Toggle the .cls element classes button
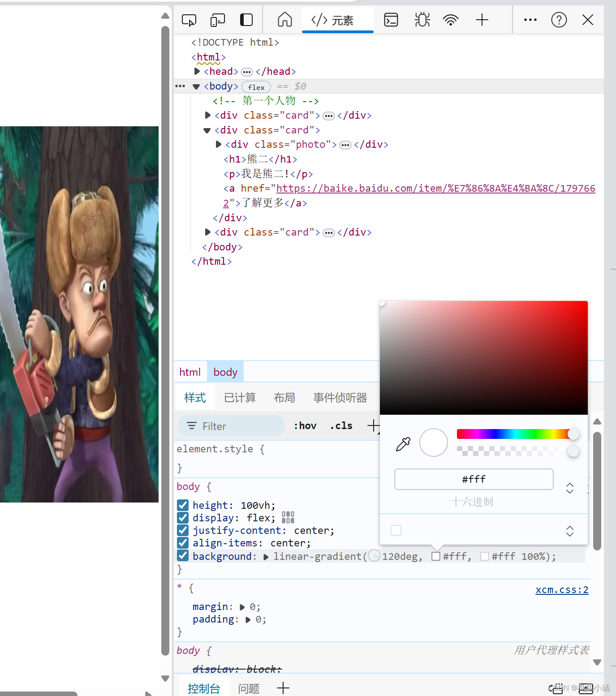The width and height of the screenshot is (616, 696). click(341, 425)
